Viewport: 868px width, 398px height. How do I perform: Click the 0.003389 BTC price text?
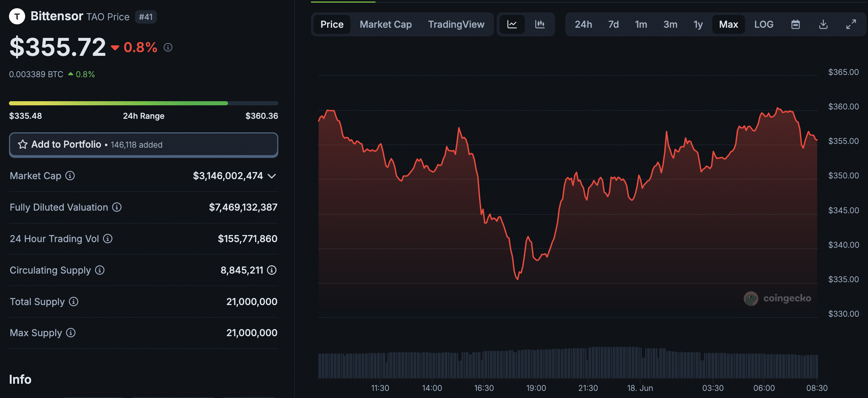[x=36, y=74]
